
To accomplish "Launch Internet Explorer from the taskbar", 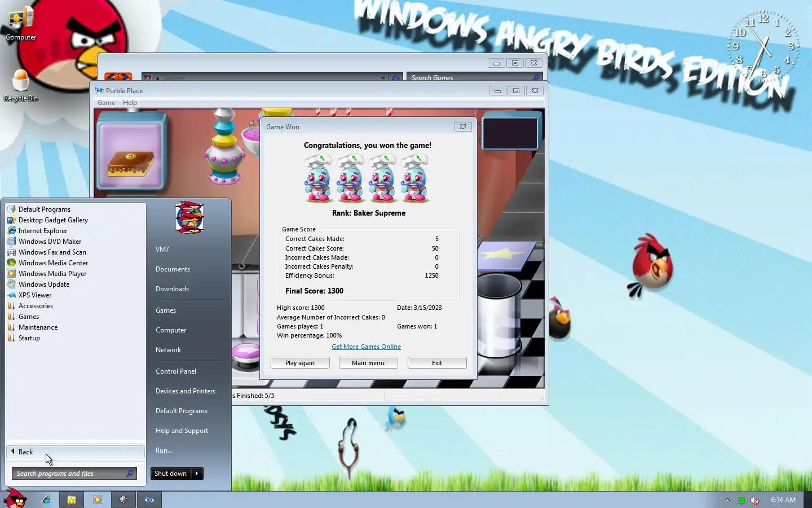I will tap(46, 500).
